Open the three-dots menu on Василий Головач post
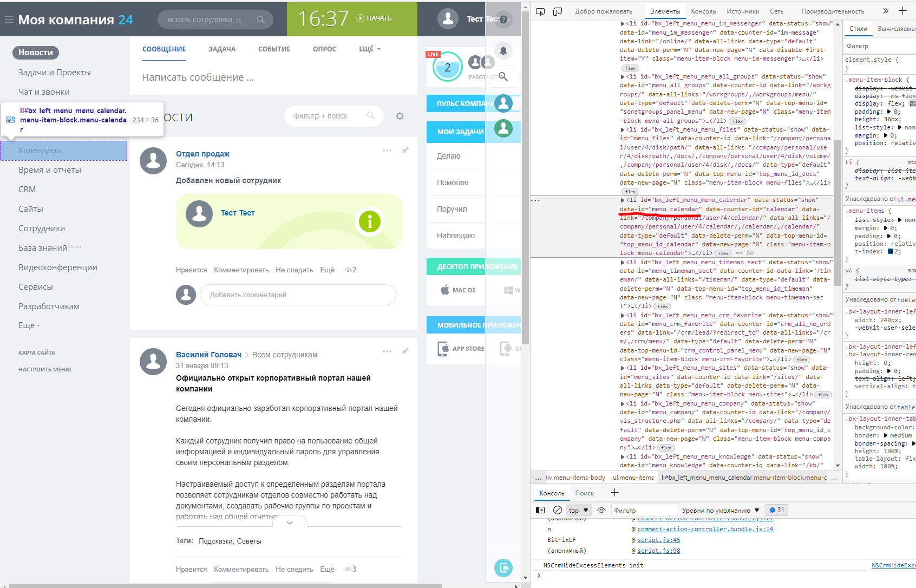This screenshot has width=916, height=588. (x=387, y=351)
